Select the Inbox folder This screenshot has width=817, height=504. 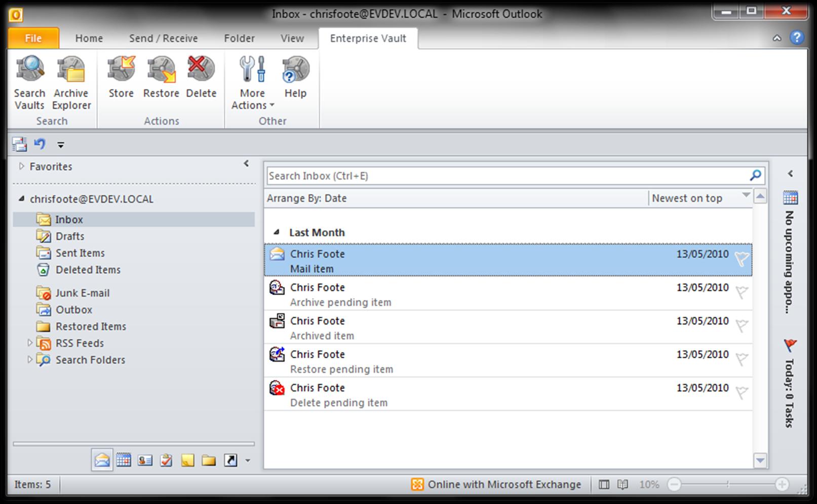pyautogui.click(x=133, y=220)
